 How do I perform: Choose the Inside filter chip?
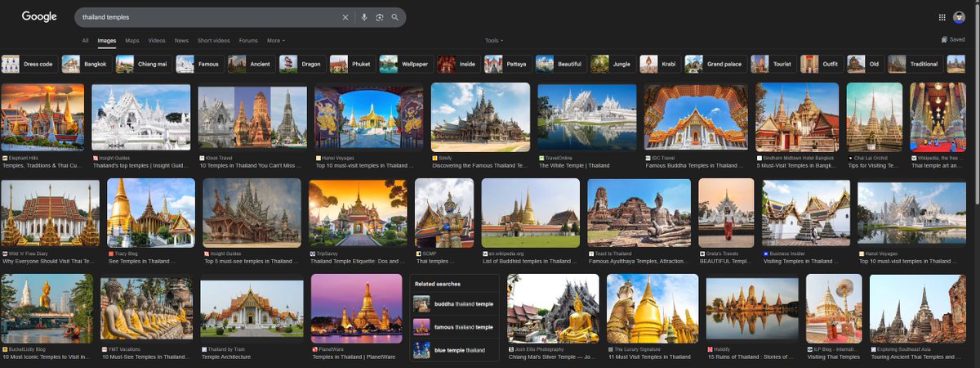point(458,64)
